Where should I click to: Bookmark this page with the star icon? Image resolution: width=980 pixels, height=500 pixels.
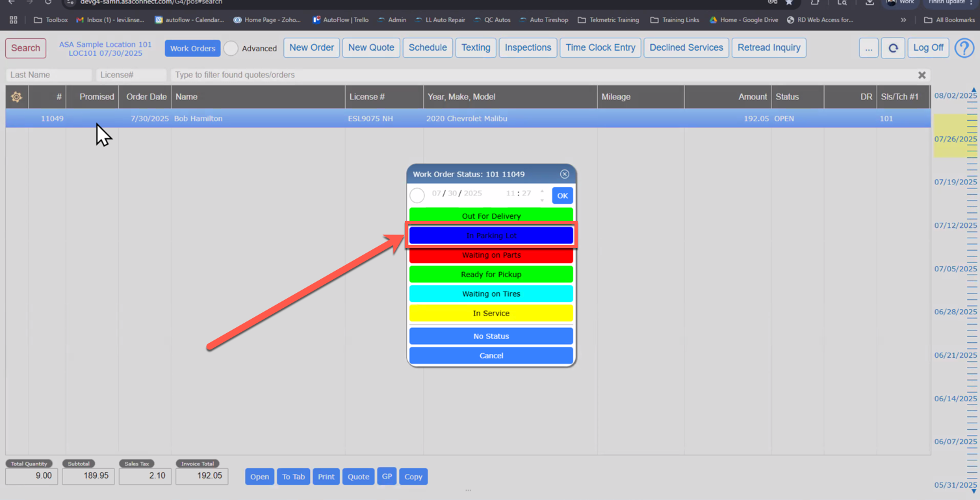click(x=789, y=3)
